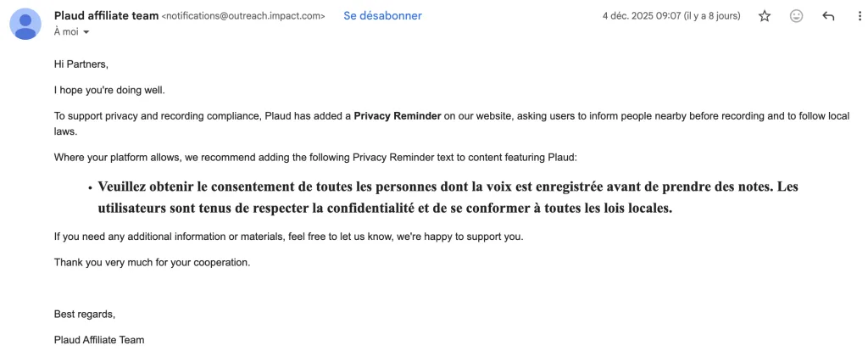Viewport: 868px width, 351px height.
Task: Click the If you need additional information sentence
Action: (288, 236)
